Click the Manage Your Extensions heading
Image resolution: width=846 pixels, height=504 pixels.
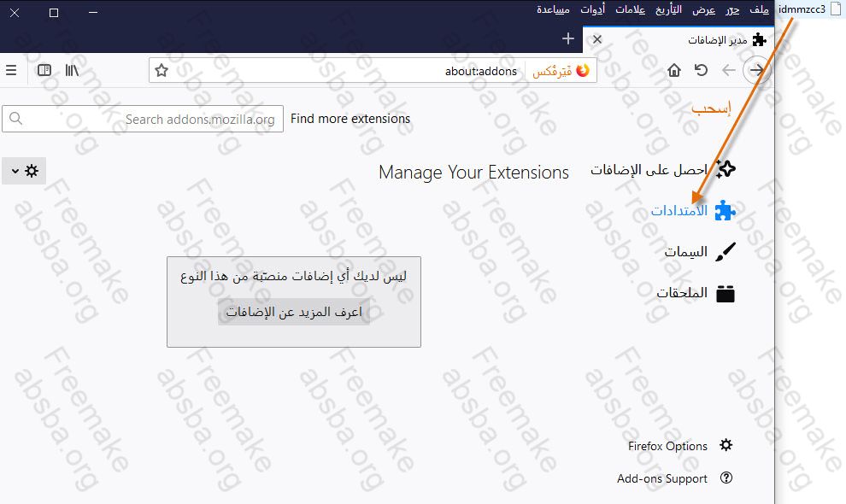coord(473,173)
